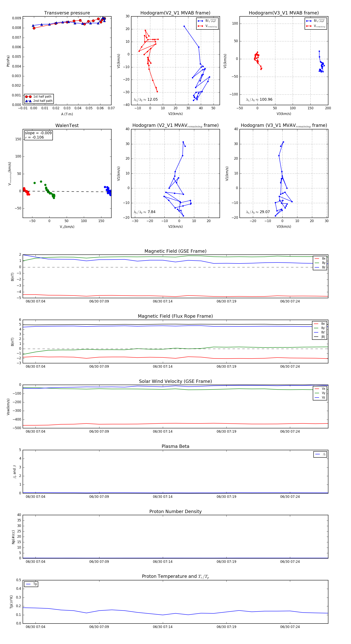Click the '1st half path' legend label
The image size is (351, 644).
click(x=43, y=96)
